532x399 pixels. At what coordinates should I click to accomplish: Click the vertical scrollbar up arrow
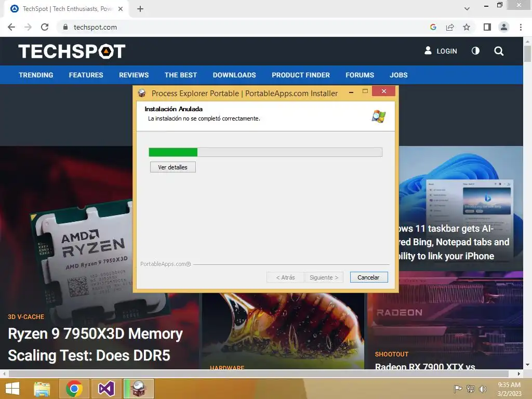point(527,41)
